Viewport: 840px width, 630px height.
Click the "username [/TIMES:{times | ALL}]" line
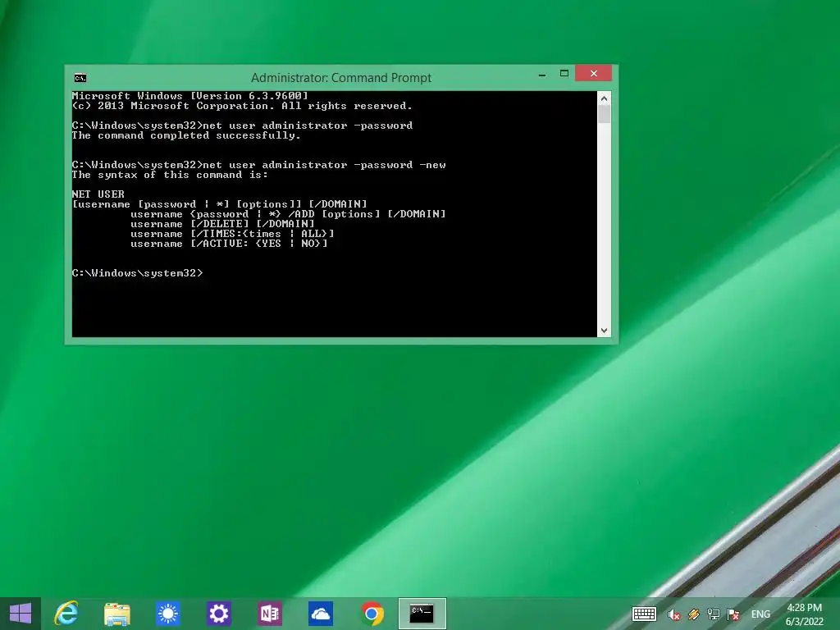(x=232, y=234)
